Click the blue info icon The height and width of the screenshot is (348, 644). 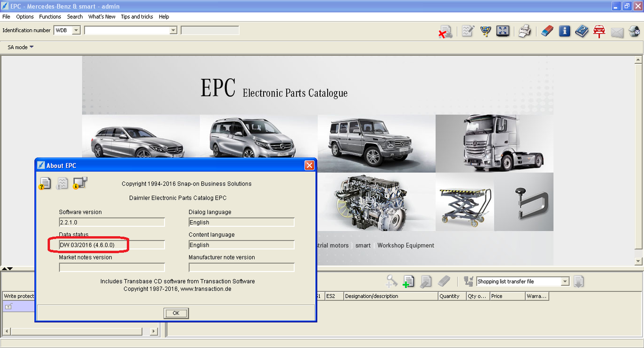click(565, 31)
